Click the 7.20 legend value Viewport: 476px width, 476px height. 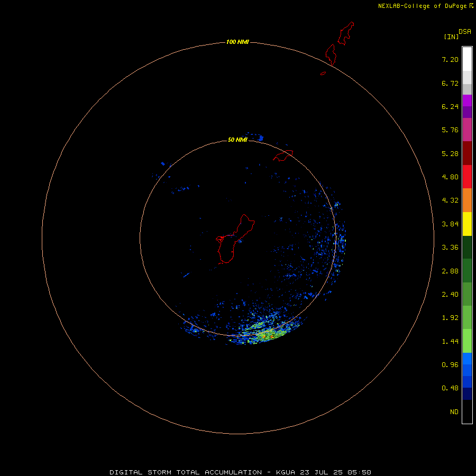pos(450,59)
